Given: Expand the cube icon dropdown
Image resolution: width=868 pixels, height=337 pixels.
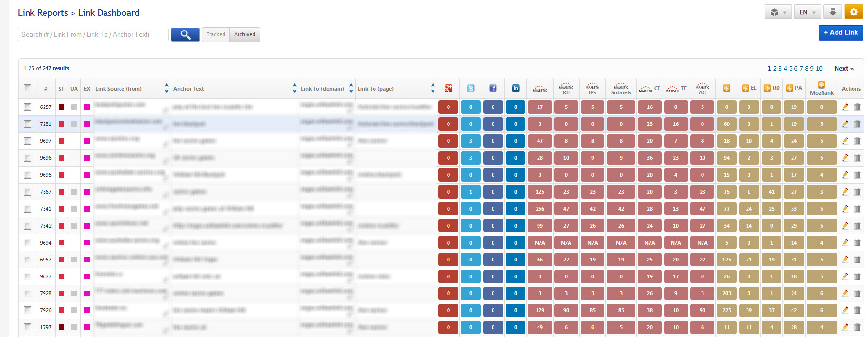Looking at the screenshot, I should pyautogui.click(x=778, y=12).
